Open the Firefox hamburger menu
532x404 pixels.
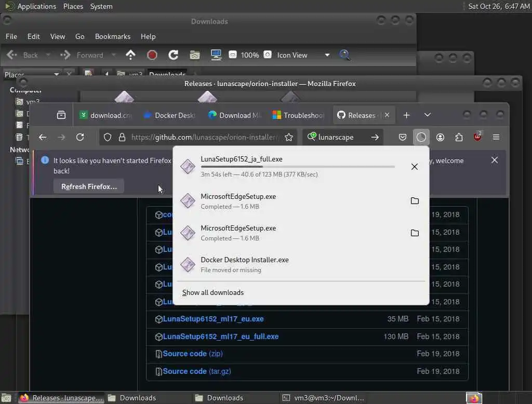[496, 137]
